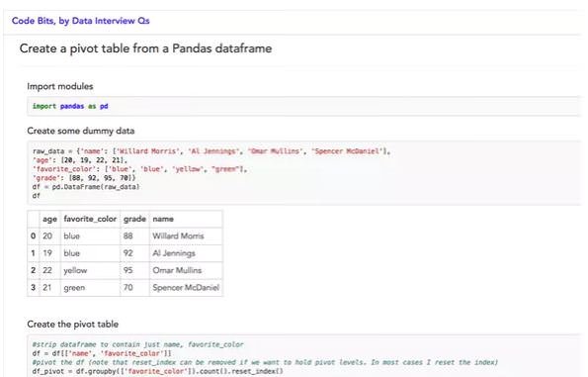Click the grade column header

coord(134,219)
